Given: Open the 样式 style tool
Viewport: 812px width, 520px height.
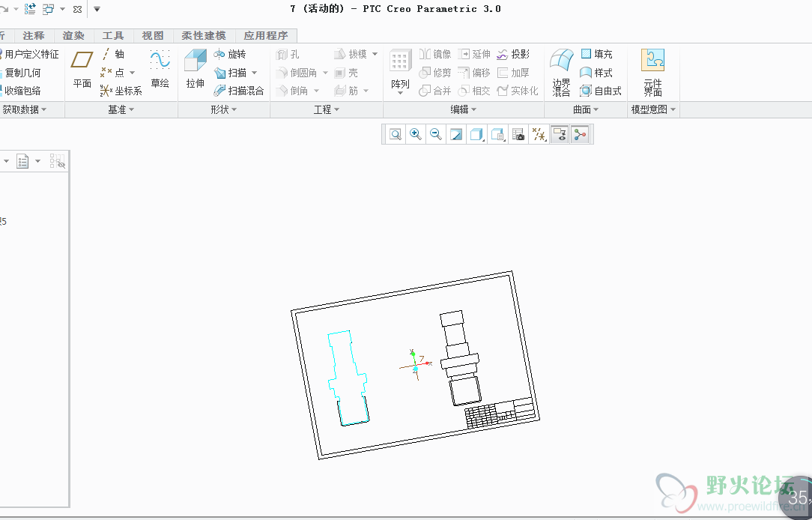Looking at the screenshot, I should tap(596, 73).
